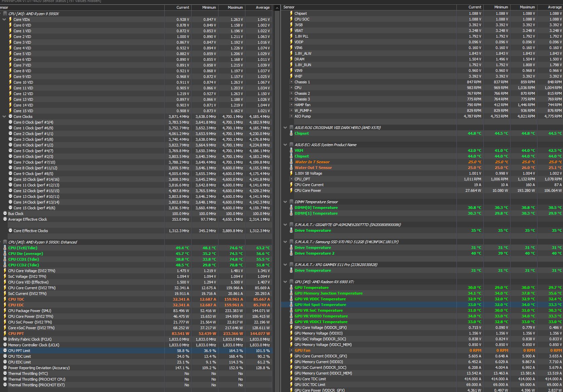Screen dimensions: 563x392
Task: Collapse the GPU Radeon RX 6900 XT section
Action: (x=285, y=282)
